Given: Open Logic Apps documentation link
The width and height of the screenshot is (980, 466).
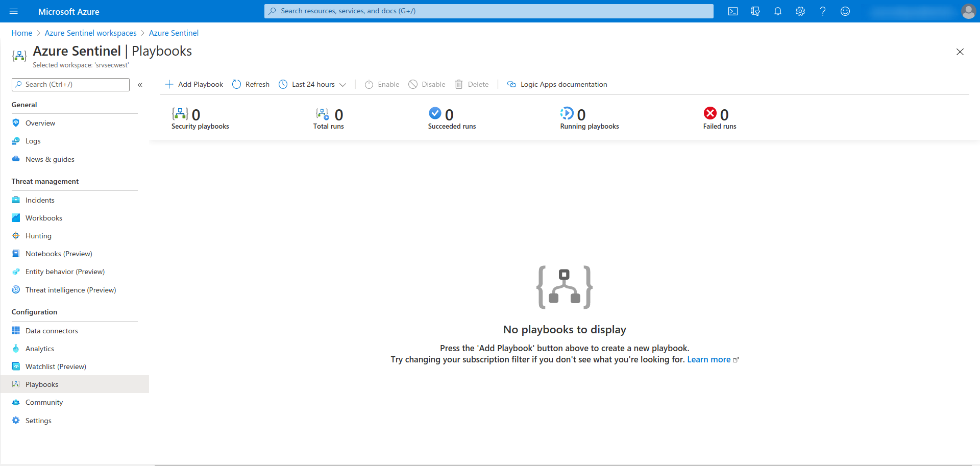Looking at the screenshot, I should [x=557, y=85].
